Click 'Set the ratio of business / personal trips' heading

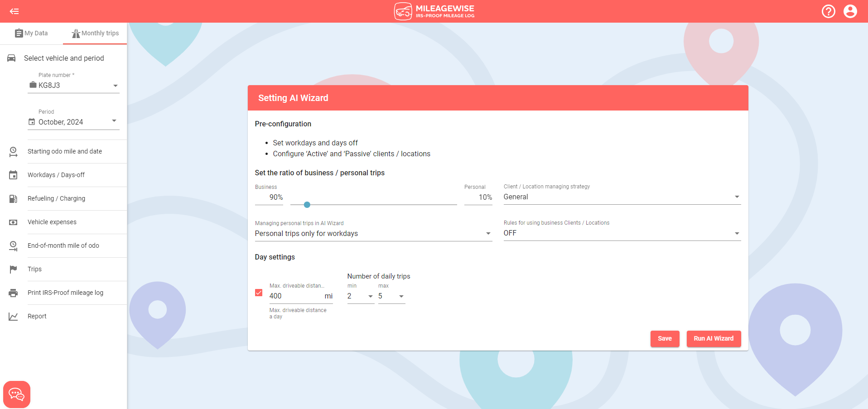point(320,173)
